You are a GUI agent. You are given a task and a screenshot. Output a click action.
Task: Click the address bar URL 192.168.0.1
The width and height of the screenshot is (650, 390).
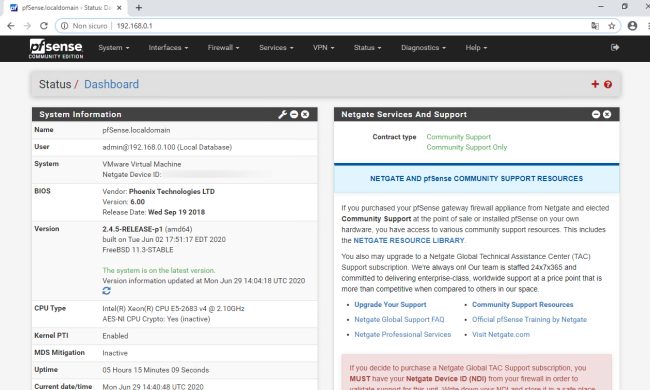coord(134,26)
